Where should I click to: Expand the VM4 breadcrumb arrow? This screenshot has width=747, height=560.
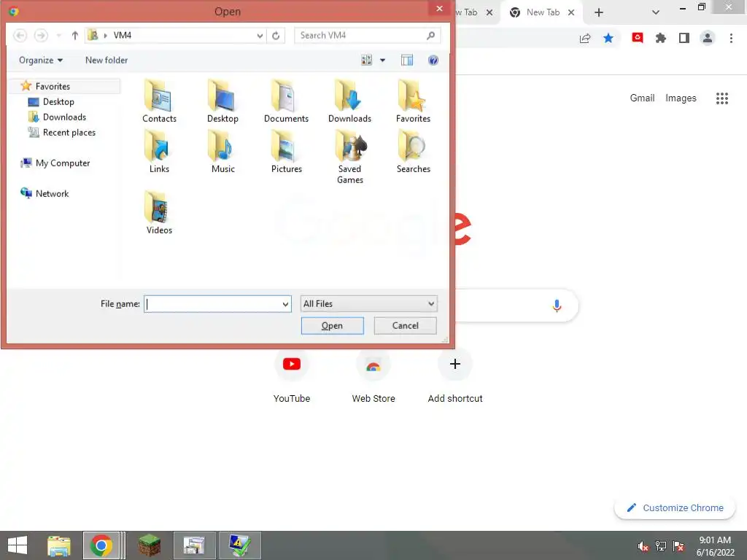[105, 36]
